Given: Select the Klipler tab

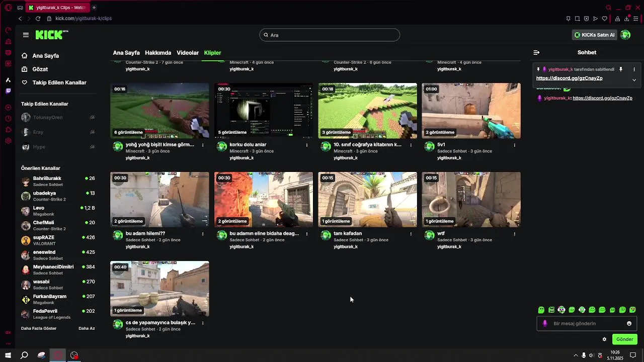Looking at the screenshot, I should (x=212, y=53).
